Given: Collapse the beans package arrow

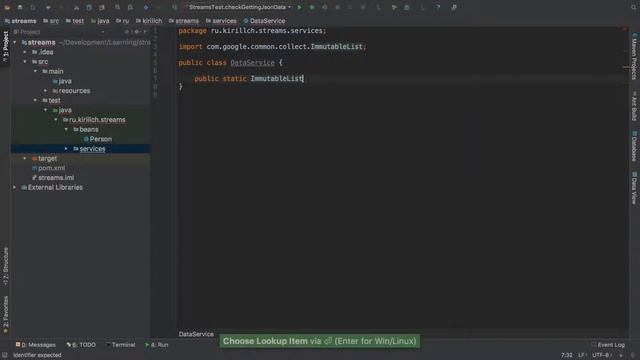Looking at the screenshot, I should pyautogui.click(x=66, y=129).
